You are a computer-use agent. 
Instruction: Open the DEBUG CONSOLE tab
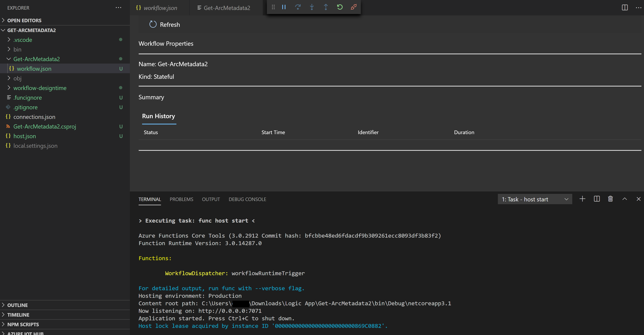point(247,199)
